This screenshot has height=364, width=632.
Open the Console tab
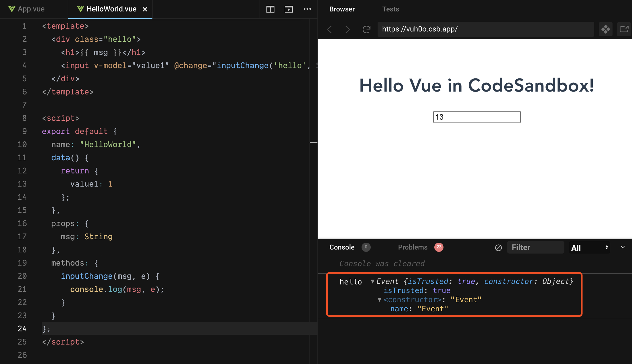(342, 247)
